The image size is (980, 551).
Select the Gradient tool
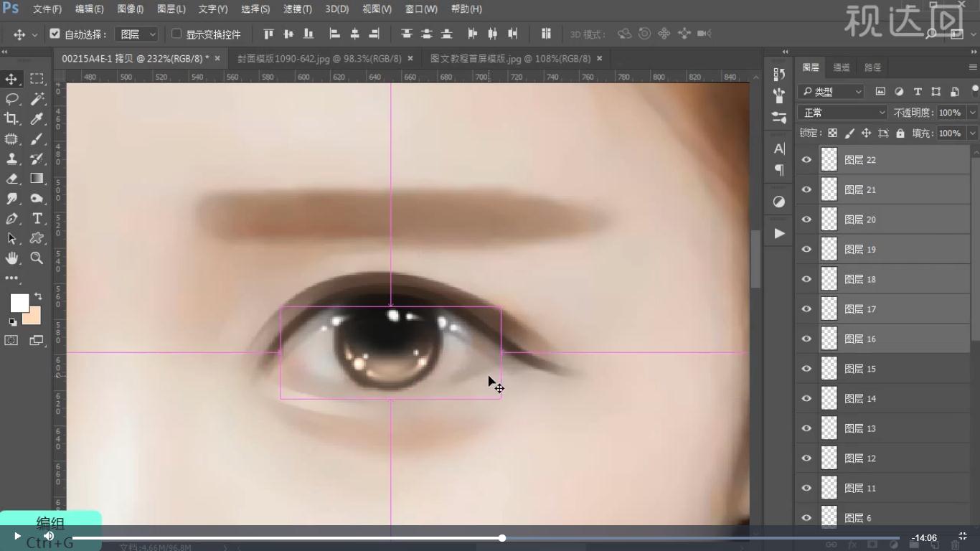[x=37, y=179]
